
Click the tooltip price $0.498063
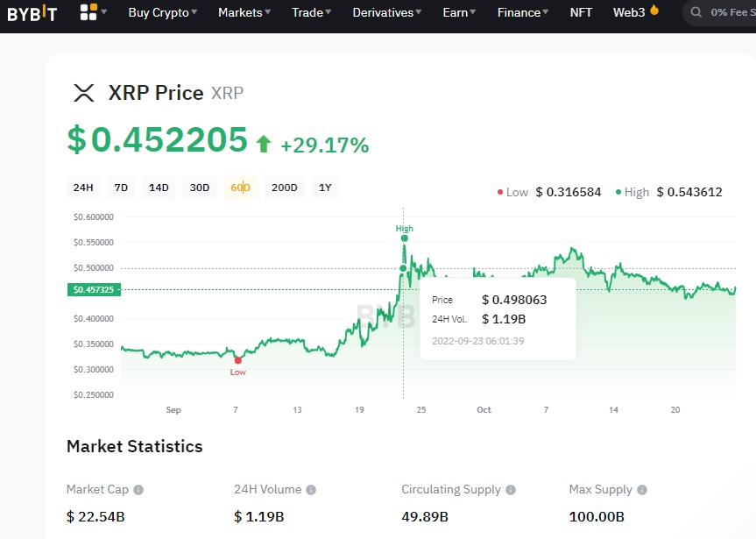click(x=514, y=300)
